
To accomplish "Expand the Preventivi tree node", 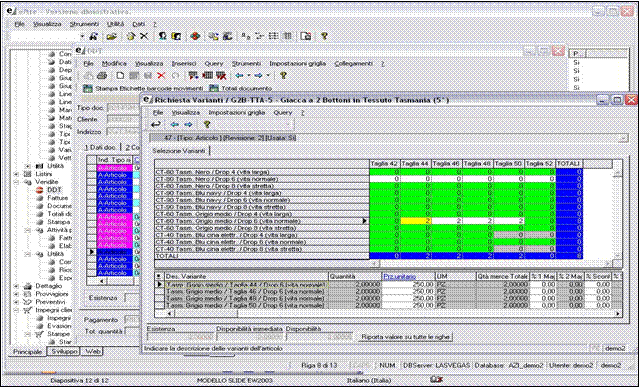I will point(17,302).
